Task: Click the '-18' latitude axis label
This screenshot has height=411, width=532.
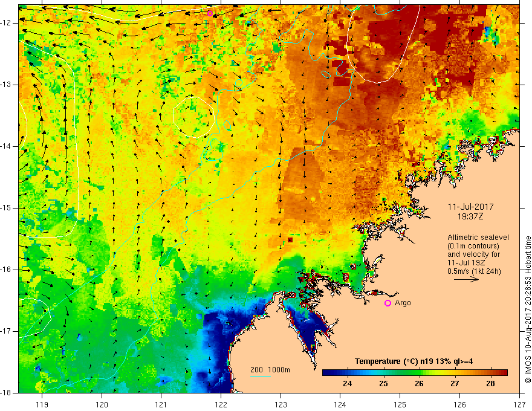Action: click(x=6, y=392)
